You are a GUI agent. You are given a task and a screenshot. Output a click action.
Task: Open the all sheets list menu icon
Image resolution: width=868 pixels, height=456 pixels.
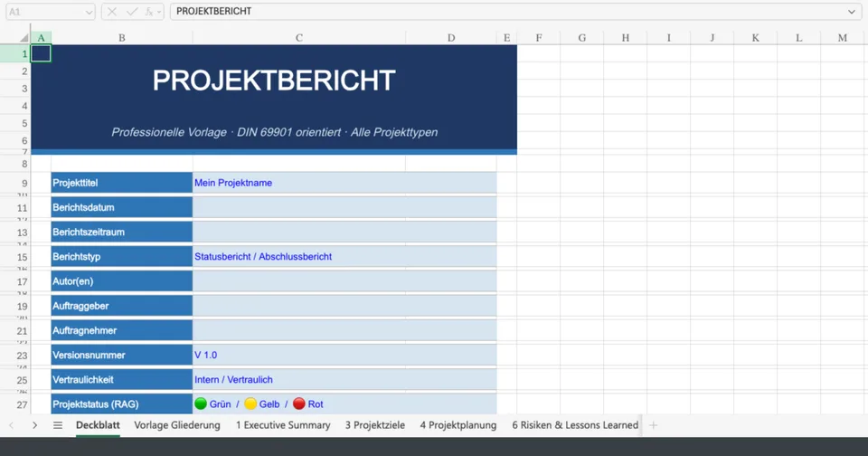[x=58, y=425]
